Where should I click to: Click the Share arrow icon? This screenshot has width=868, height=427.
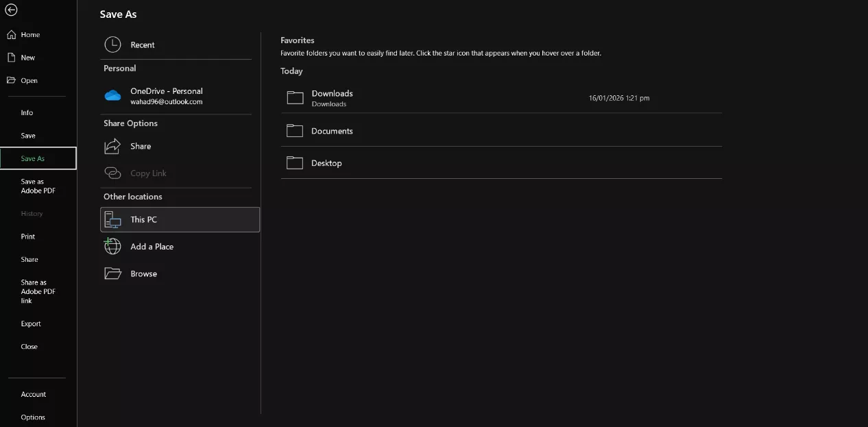click(112, 146)
